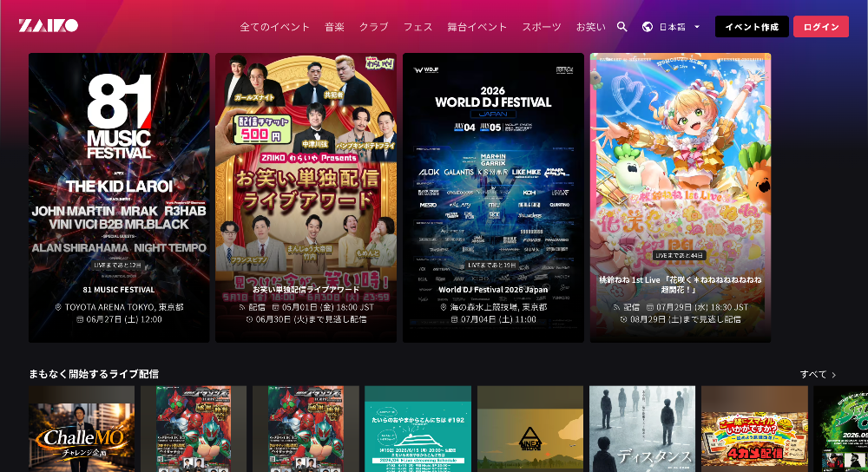Go to フェス category
The height and width of the screenshot is (472, 868).
click(418, 27)
